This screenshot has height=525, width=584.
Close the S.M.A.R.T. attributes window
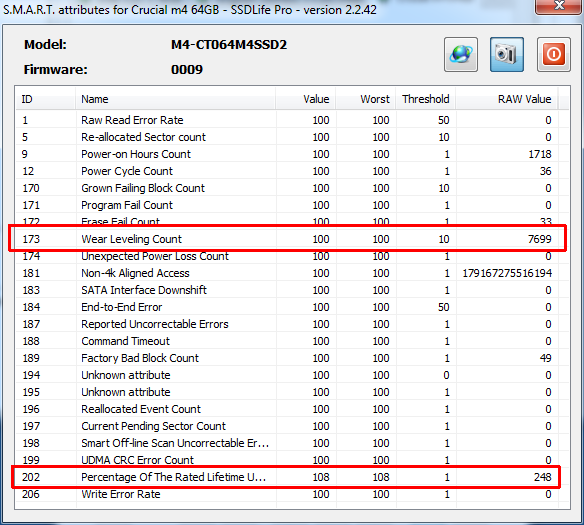(x=559, y=6)
